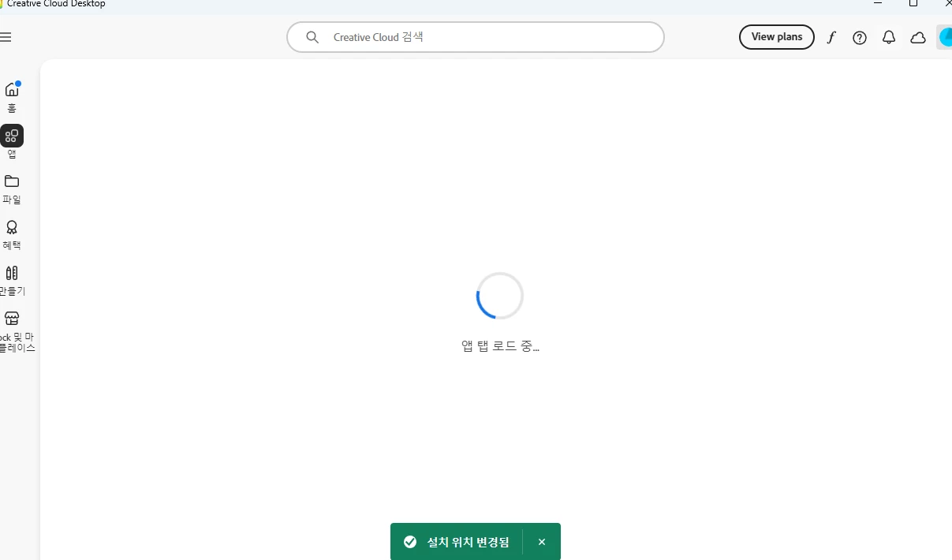The width and height of the screenshot is (952, 560).
Task: Click the magnifier icon in search bar
Action: pyautogui.click(x=312, y=37)
